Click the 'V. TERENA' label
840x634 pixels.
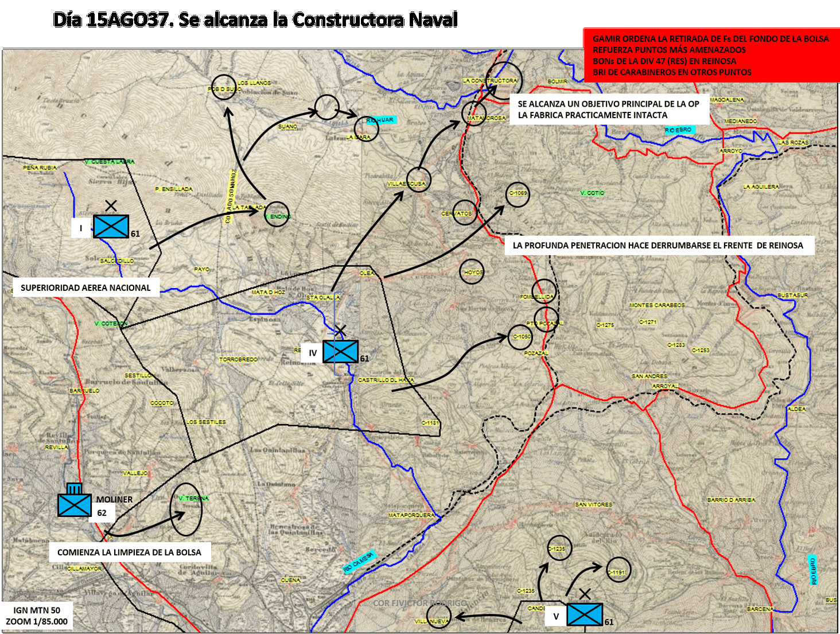click(193, 498)
